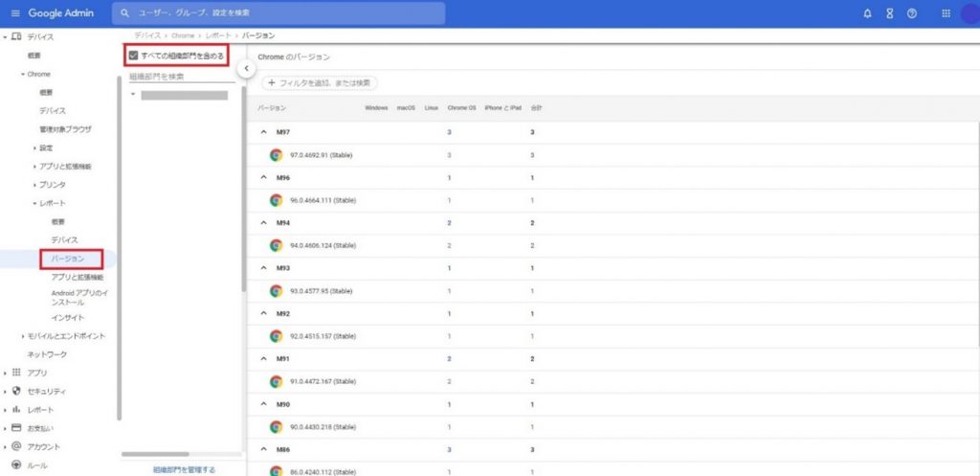Screen dimensions: 980x476
Task: Click the ルール icon in sidebar
Action: coord(16,465)
